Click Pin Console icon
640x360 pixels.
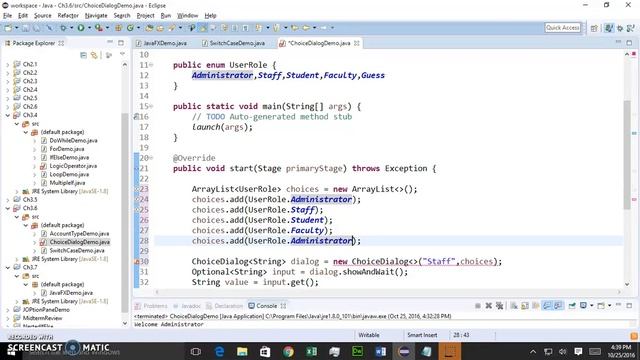pos(572,306)
